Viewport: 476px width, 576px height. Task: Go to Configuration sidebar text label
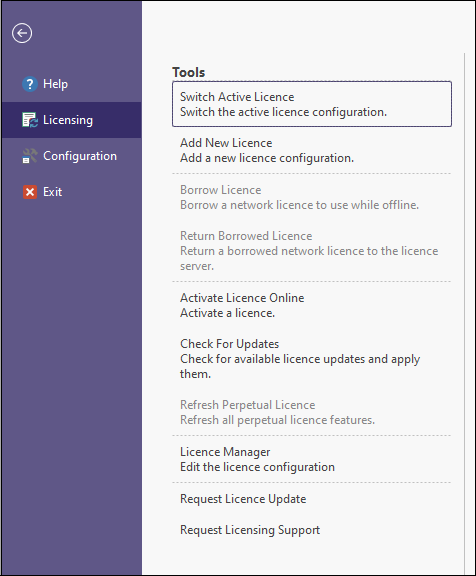tap(80, 156)
